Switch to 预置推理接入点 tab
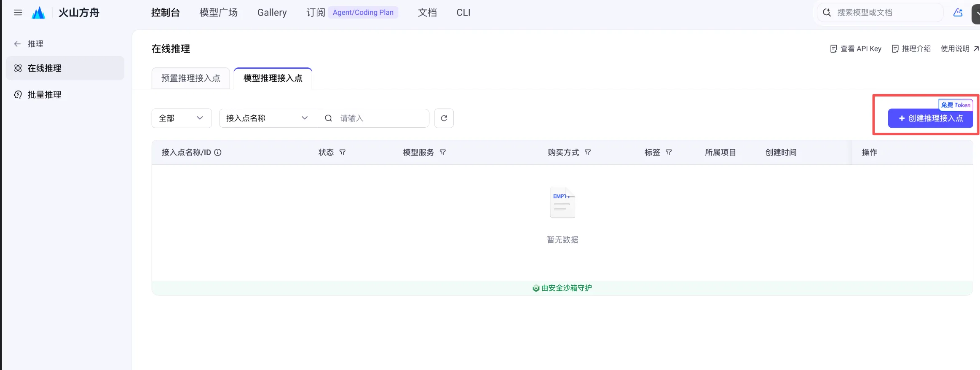 (191, 78)
